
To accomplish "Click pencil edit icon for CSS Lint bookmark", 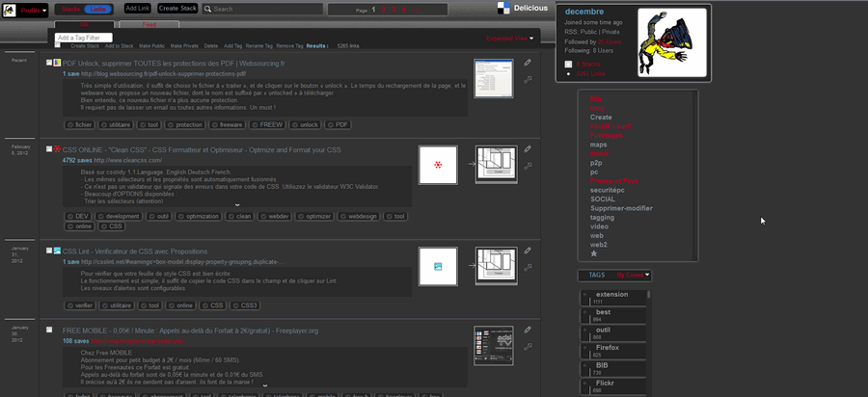I will [529, 251].
